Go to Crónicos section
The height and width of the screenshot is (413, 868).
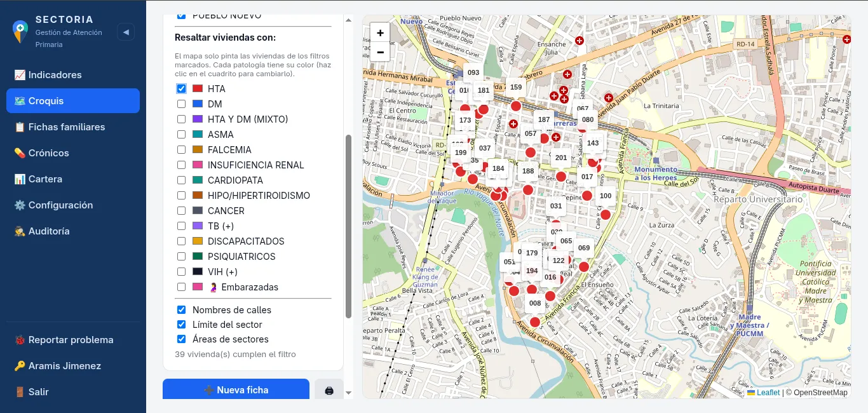(73, 153)
